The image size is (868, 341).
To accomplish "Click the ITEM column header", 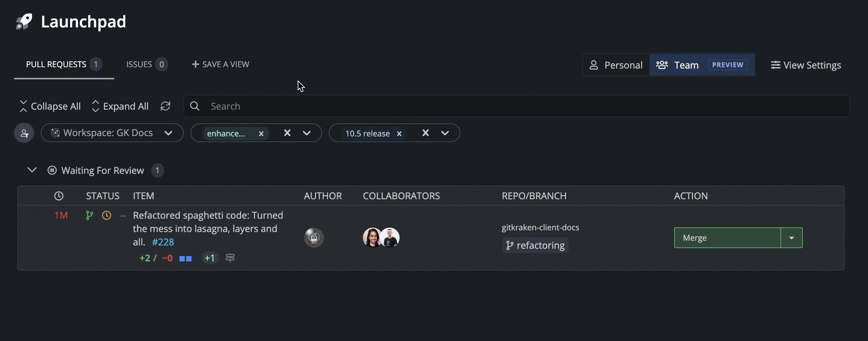I will click(143, 196).
